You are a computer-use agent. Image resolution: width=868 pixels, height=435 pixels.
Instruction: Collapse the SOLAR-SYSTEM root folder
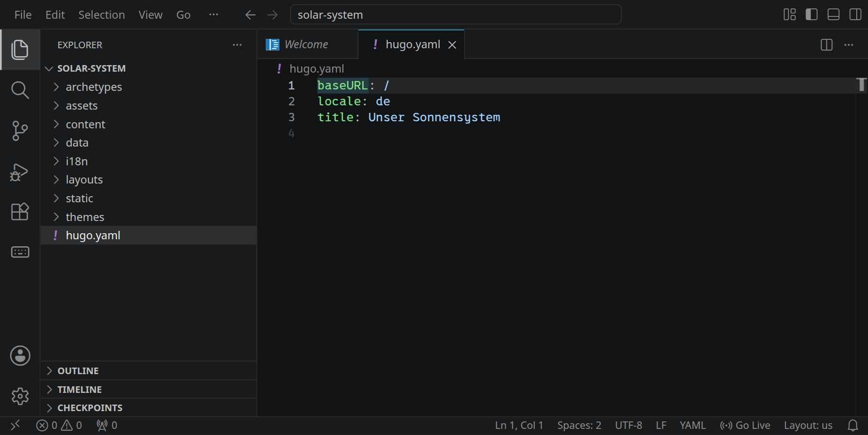pyautogui.click(x=148, y=68)
